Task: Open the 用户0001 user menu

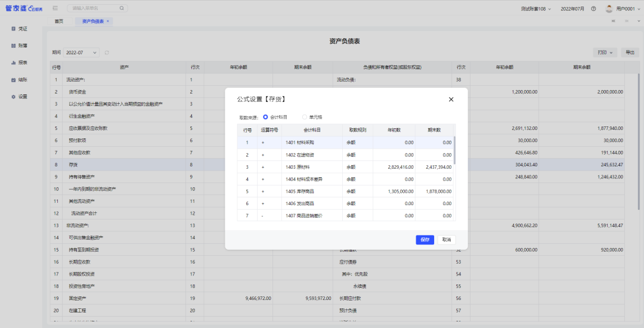Action: 624,9
